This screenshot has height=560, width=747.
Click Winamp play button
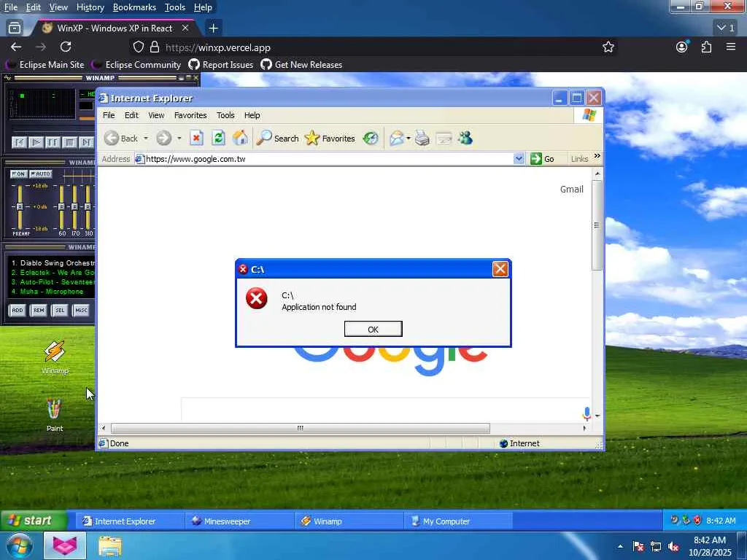tap(36, 142)
